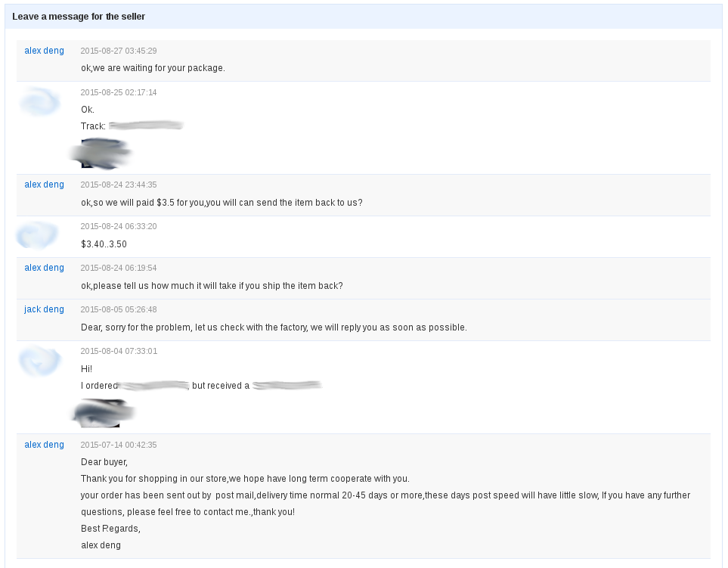
Task: Open jack deng's profile link
Action: pos(44,309)
